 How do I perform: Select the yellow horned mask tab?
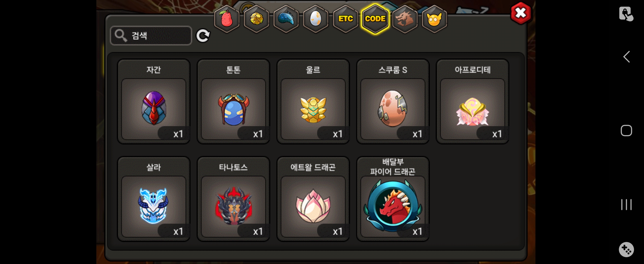point(434,19)
